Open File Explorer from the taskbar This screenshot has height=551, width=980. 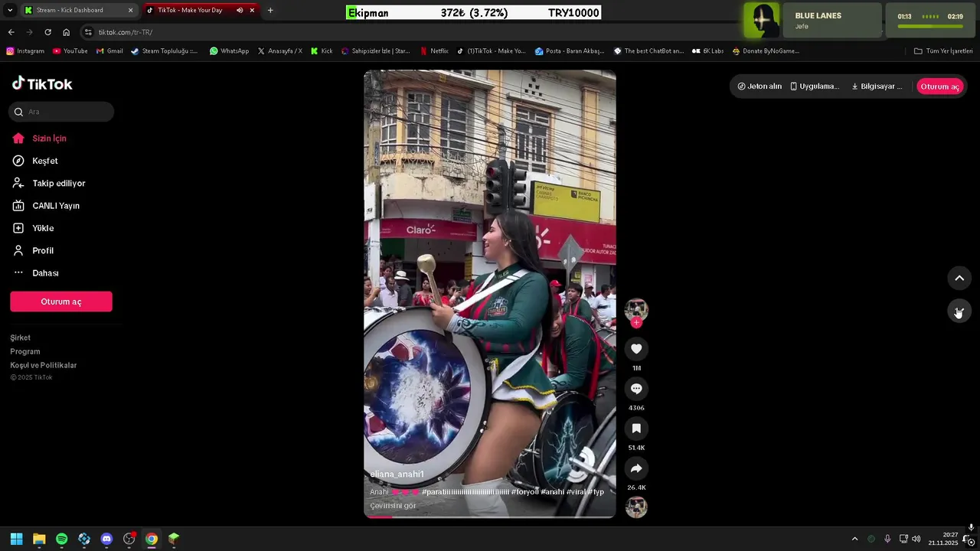(39, 539)
